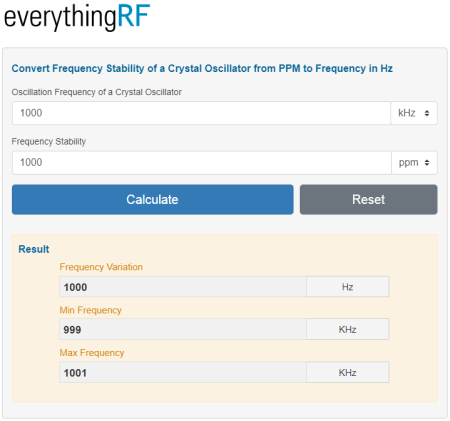Select the Frequency Variation result field
The width and height of the screenshot is (450, 421).
click(183, 287)
